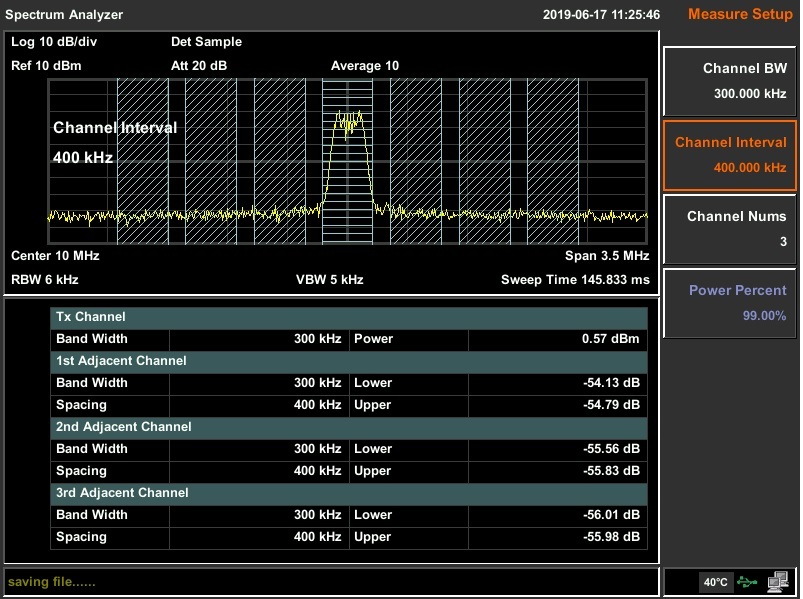Click the Measure Setup menu title
The image size is (803, 599).
736,14
